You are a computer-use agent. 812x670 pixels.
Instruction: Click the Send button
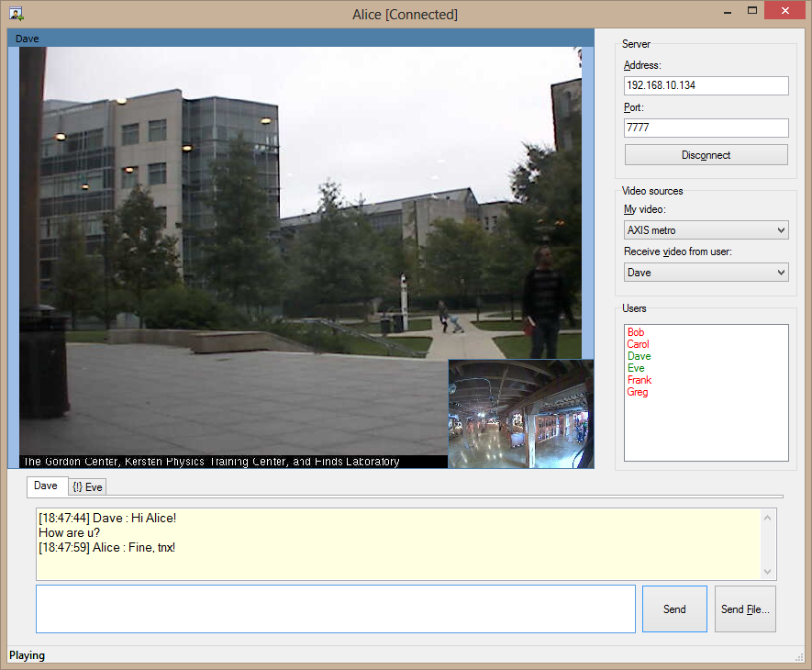(674, 609)
